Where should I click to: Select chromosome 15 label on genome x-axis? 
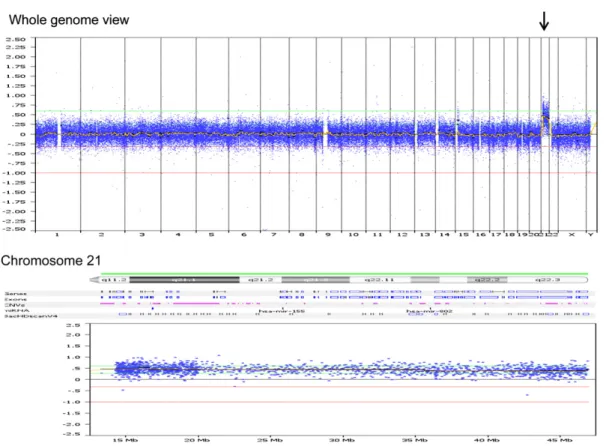[x=464, y=235]
